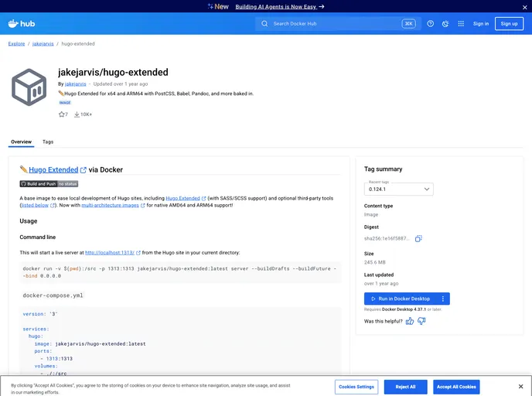Click the docker-compose.yml code label
Viewport: 532px width, 396px height.
[53, 295]
